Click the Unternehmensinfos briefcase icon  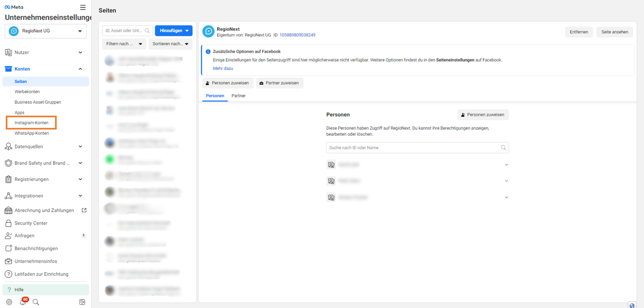point(8,261)
